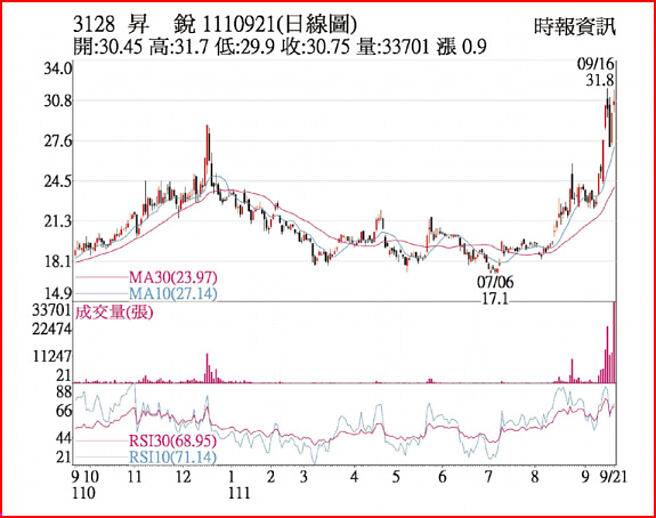Click the closing price '收:30.75'
Viewport: 656px width, 518px height.
pos(315,46)
